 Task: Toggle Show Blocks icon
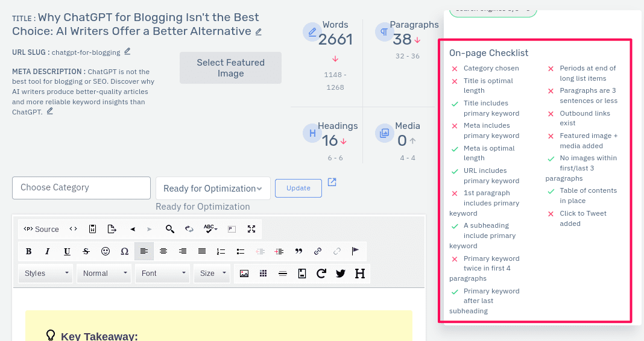point(232,229)
